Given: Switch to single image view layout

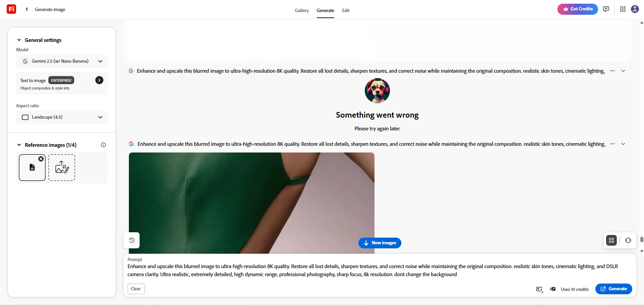Looking at the screenshot, I should 628,240.
